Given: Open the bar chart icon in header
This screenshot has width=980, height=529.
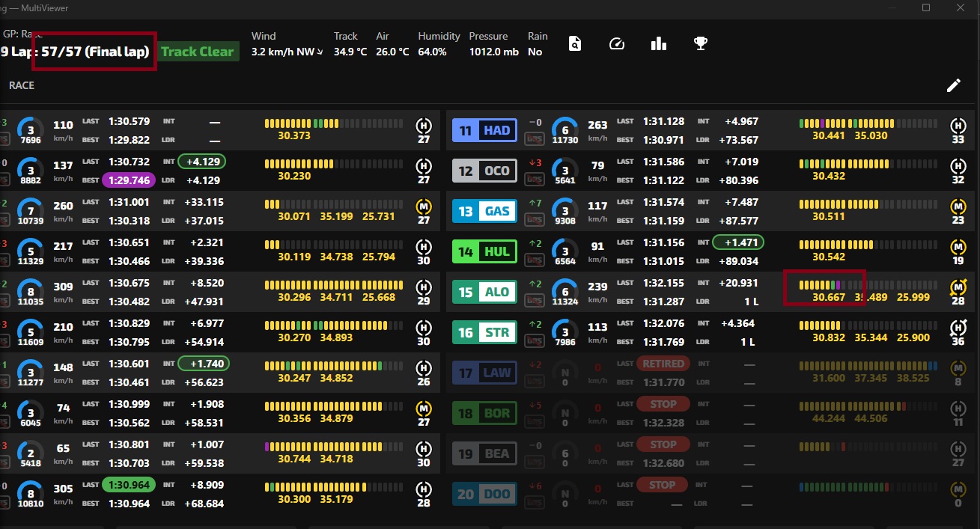Looking at the screenshot, I should (659, 43).
